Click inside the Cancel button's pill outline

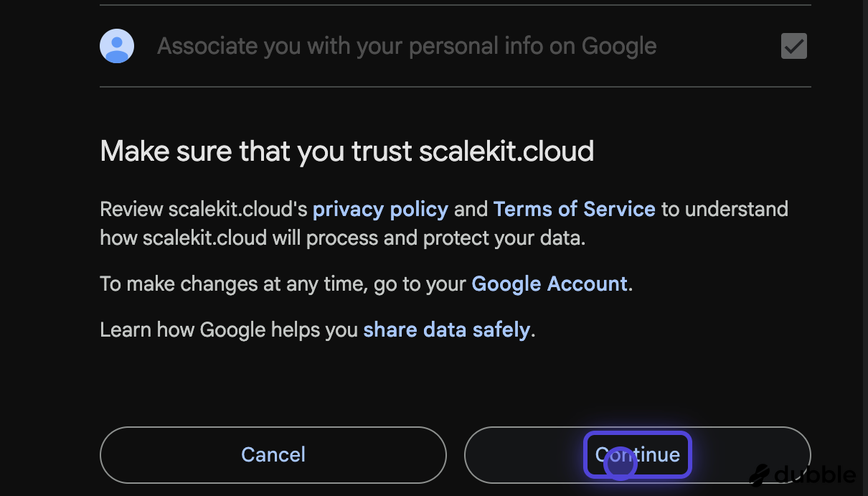tap(273, 454)
